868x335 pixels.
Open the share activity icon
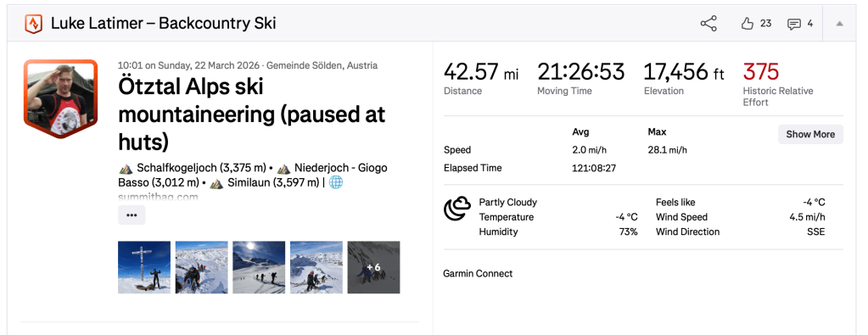pos(708,24)
